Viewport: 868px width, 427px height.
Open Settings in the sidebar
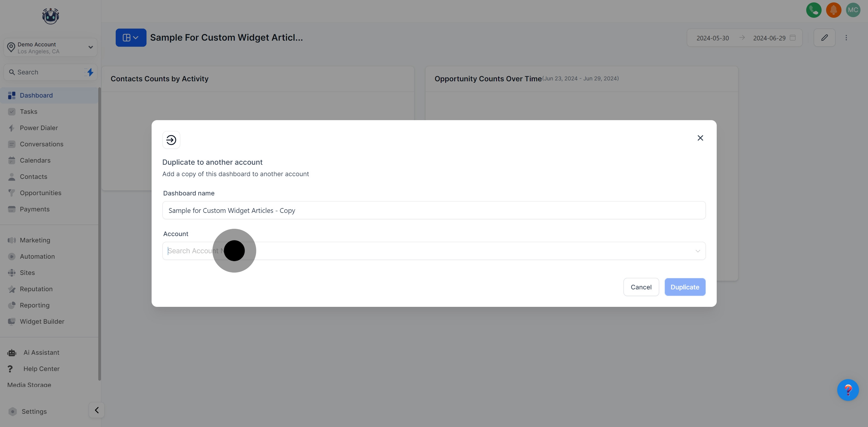(x=34, y=412)
